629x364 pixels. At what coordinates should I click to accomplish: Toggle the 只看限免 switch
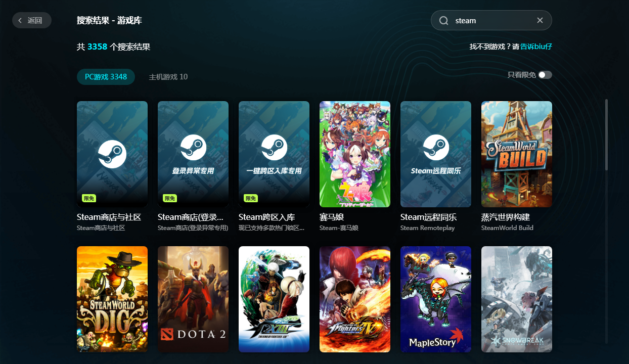545,75
